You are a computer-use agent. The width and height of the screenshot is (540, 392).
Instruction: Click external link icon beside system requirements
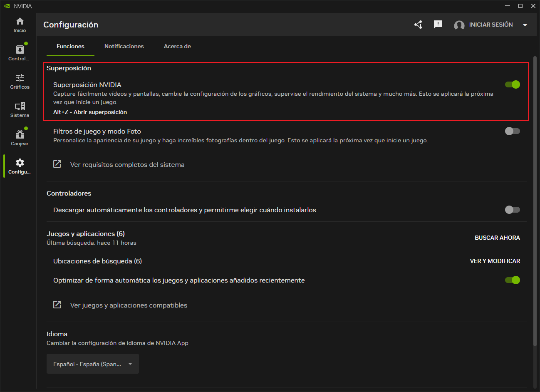point(57,164)
